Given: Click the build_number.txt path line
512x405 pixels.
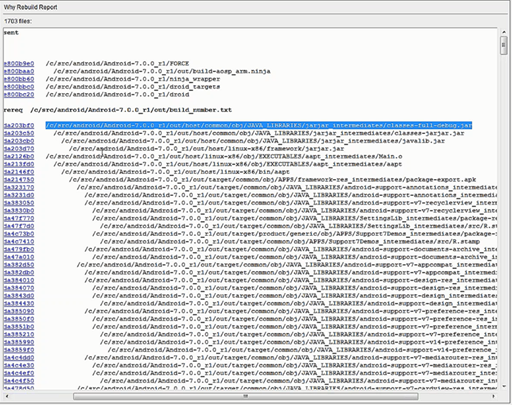Looking at the screenshot, I should coord(131,110).
